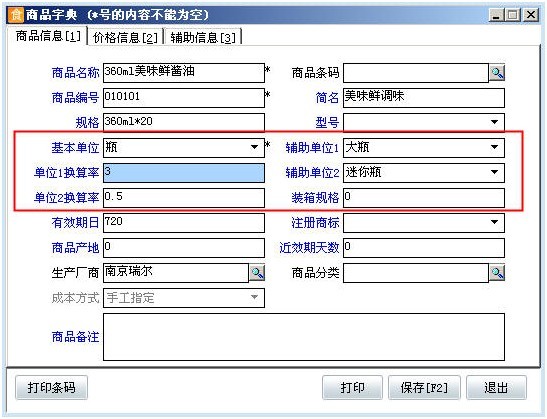The width and height of the screenshot is (547, 419).
Task: Click the 商品产地 input field
Action: pyautogui.click(x=184, y=248)
